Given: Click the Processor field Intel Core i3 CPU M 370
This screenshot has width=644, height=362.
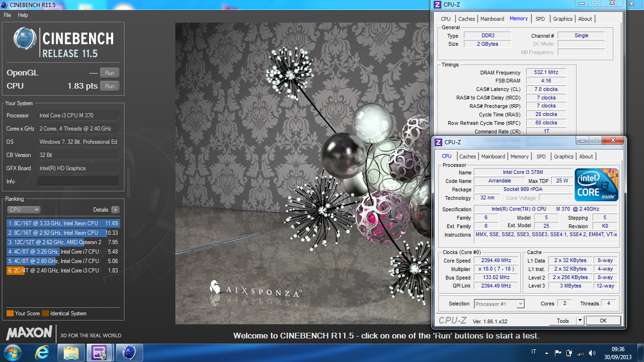Looking at the screenshot, I should point(78,115).
